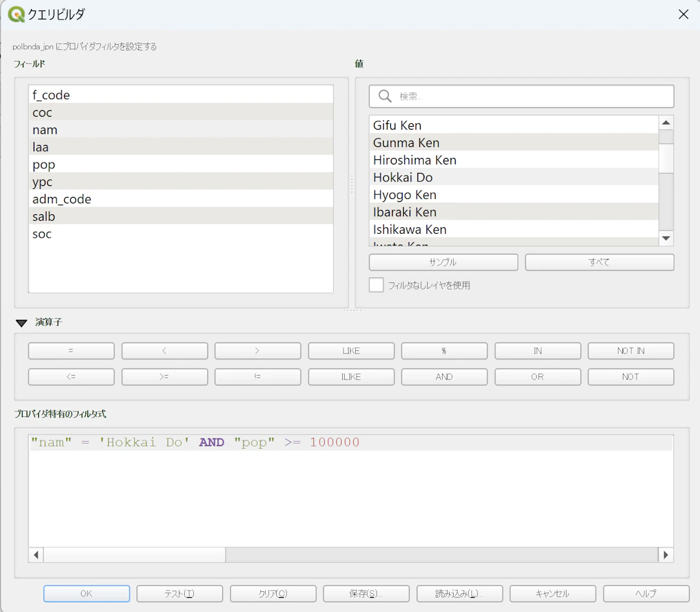Insert the <= operator

tap(71, 377)
